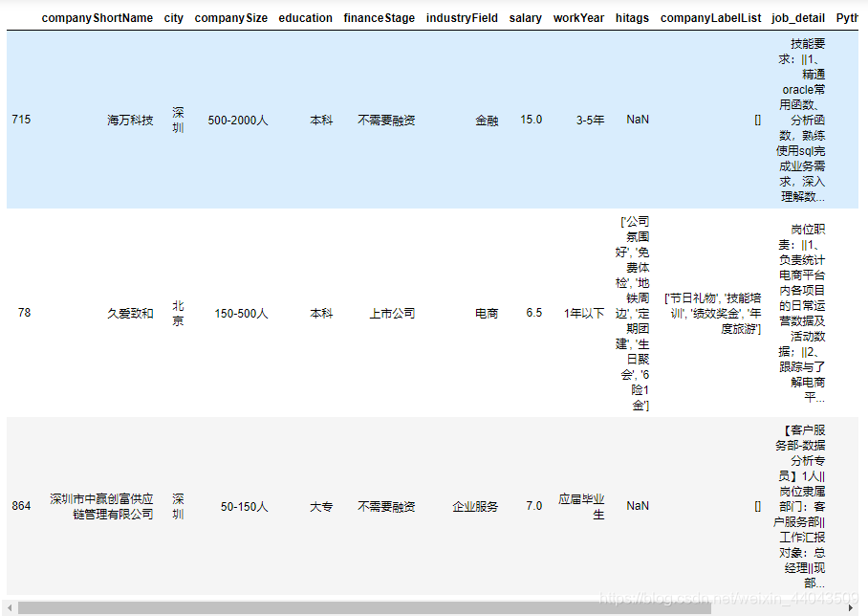The image size is (868, 616).
Task: Click the NaN hitags cell in row 864
Action: click(x=638, y=506)
